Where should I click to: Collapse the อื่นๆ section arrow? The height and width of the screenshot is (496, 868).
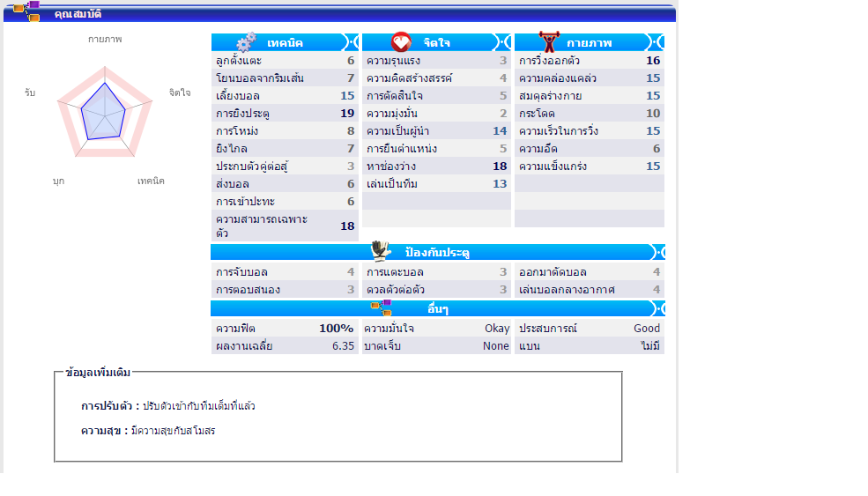pyautogui.click(x=657, y=308)
